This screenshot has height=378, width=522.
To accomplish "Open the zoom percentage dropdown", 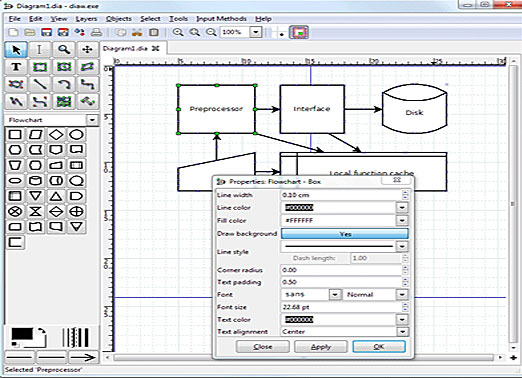I will click(x=256, y=32).
